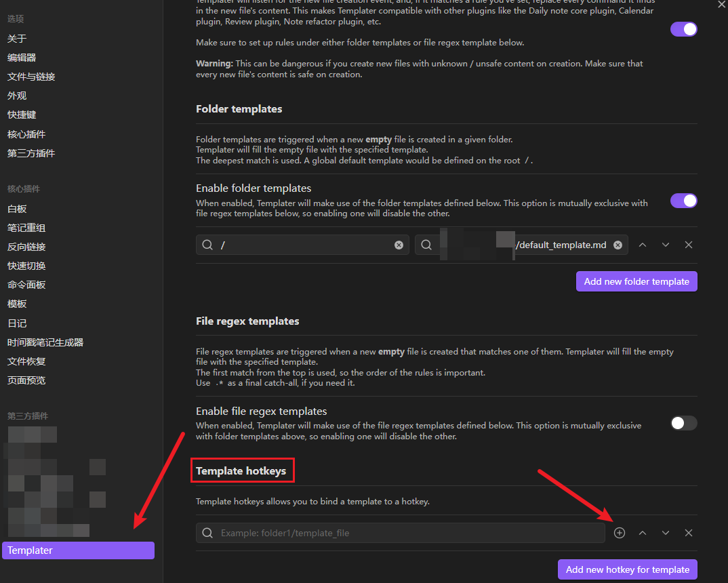Move the template hotkey row down

(x=666, y=533)
